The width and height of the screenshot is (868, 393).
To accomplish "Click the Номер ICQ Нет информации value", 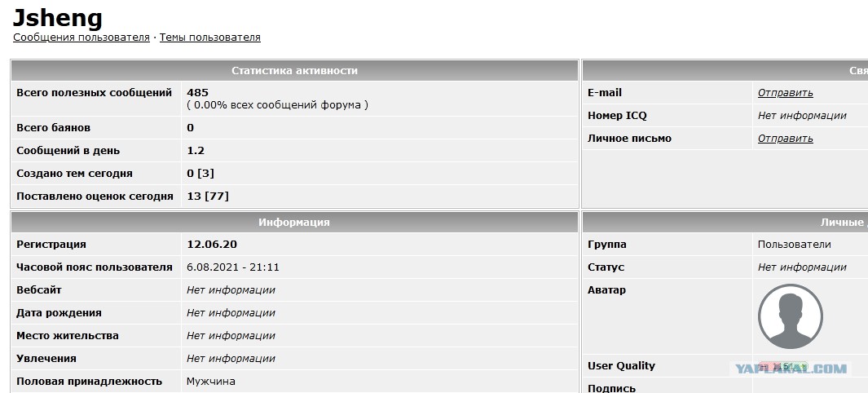I will (802, 116).
